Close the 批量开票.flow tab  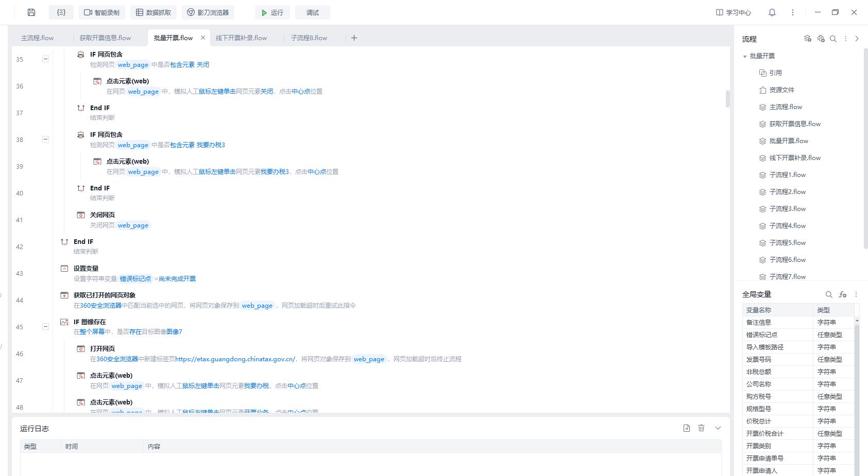coord(203,38)
